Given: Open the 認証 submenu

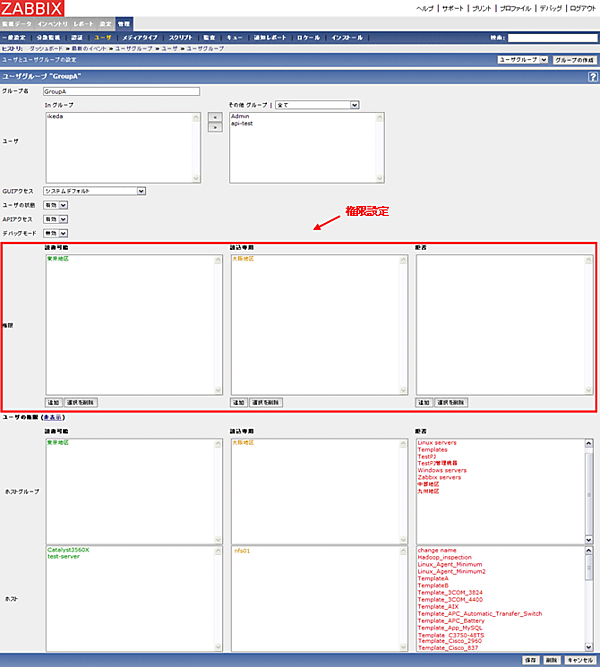Looking at the screenshot, I should pos(77,38).
